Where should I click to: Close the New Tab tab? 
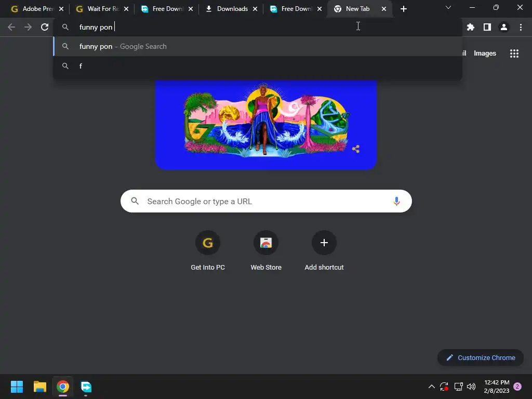(x=384, y=9)
